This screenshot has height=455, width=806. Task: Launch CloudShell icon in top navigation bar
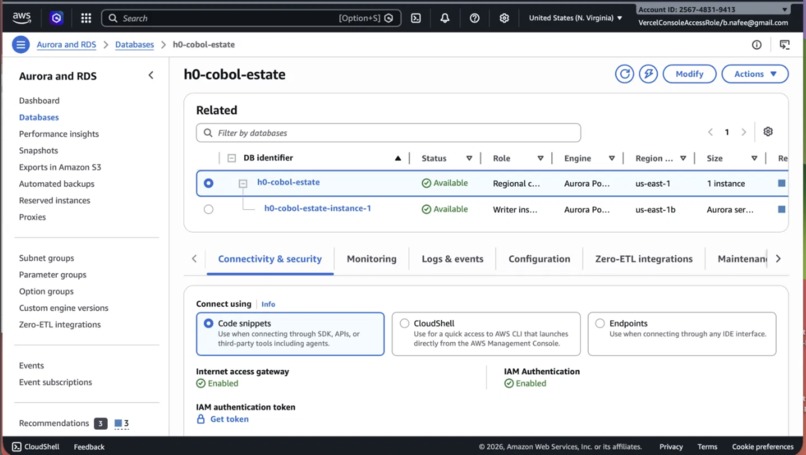(416, 18)
